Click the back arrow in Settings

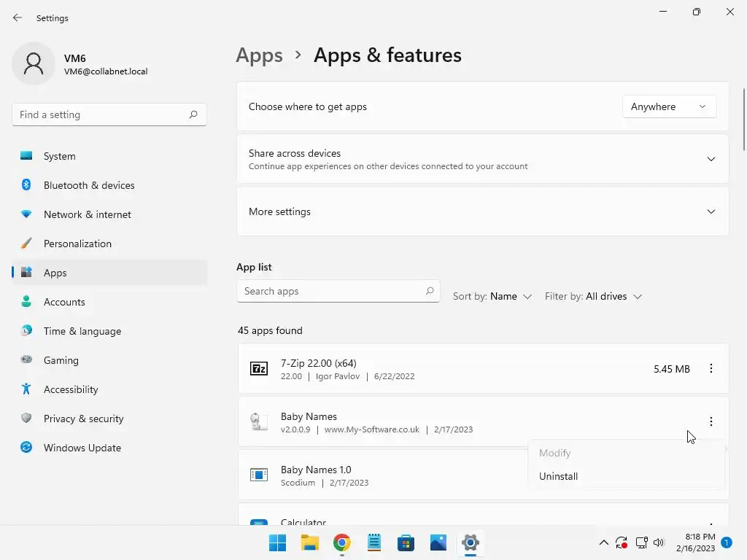click(x=18, y=17)
